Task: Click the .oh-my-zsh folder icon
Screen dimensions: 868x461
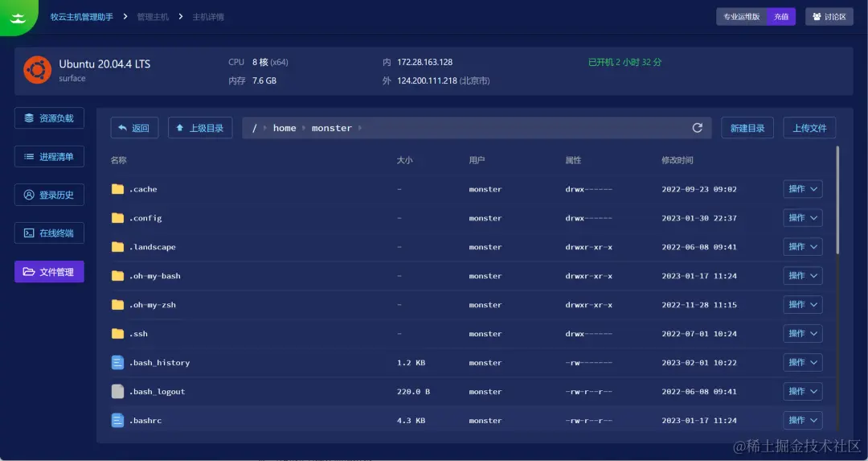Action: [117, 304]
